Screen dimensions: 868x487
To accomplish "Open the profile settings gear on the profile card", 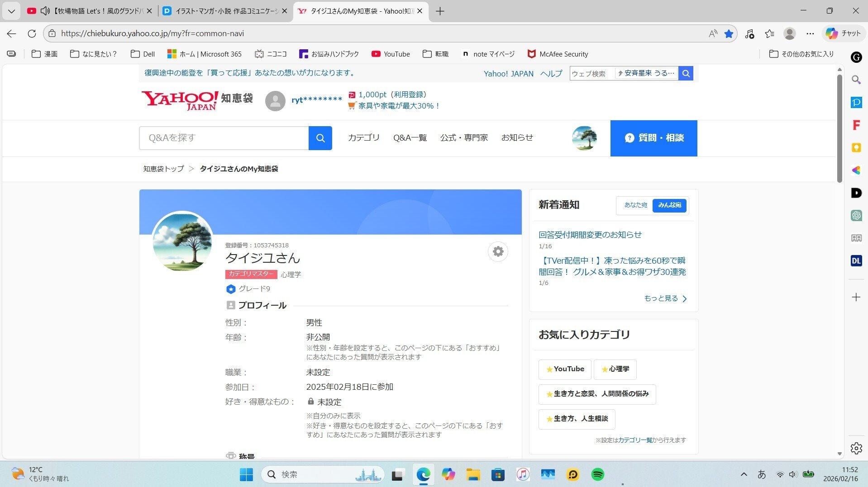I will click(x=497, y=251).
